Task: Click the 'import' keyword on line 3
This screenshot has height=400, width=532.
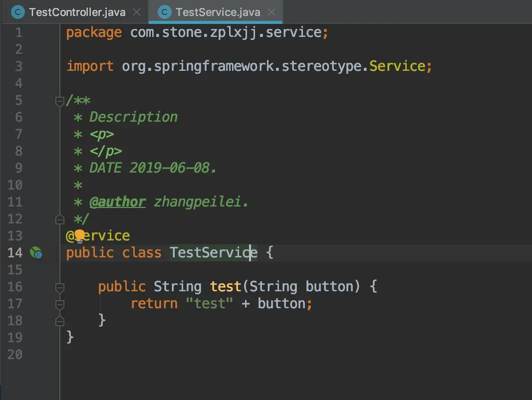Action: coord(90,66)
